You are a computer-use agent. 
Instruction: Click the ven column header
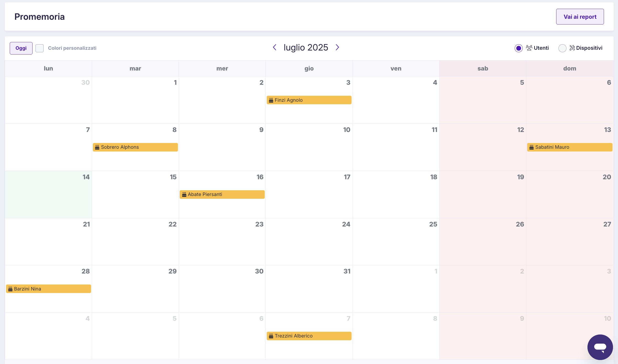[x=396, y=68]
